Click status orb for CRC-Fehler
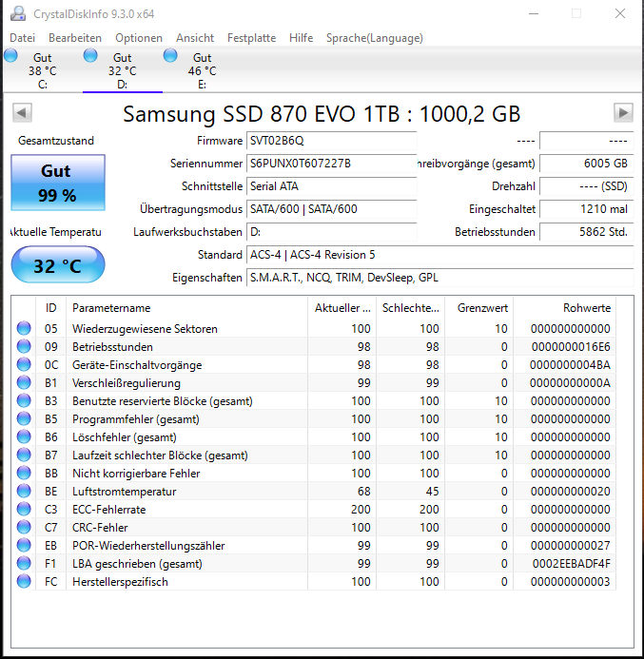 [x=24, y=527]
